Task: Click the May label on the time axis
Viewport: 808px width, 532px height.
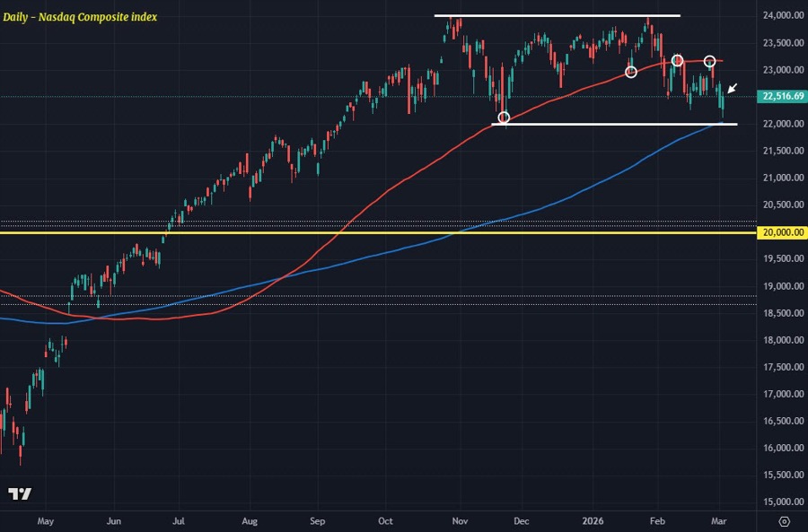Action: pos(47,519)
